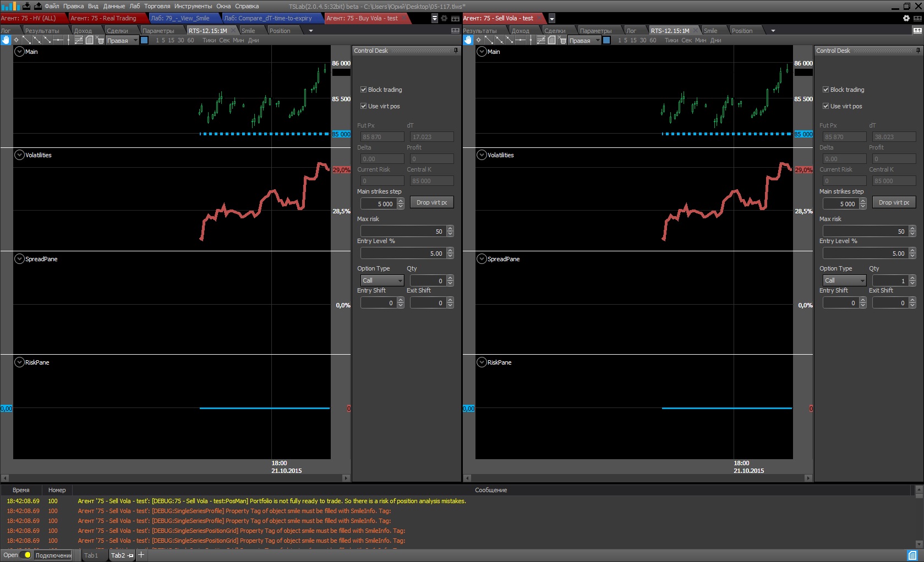Switch to the Smile tab in left window
924x562 pixels.
[248, 31]
